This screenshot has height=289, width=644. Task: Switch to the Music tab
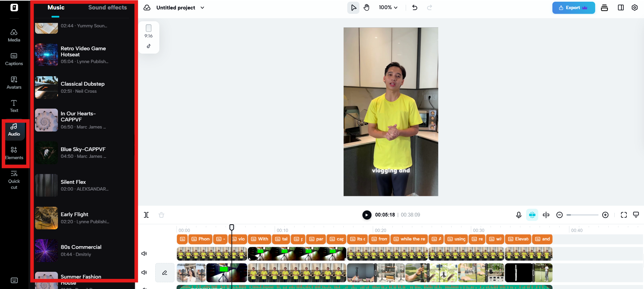click(x=56, y=7)
